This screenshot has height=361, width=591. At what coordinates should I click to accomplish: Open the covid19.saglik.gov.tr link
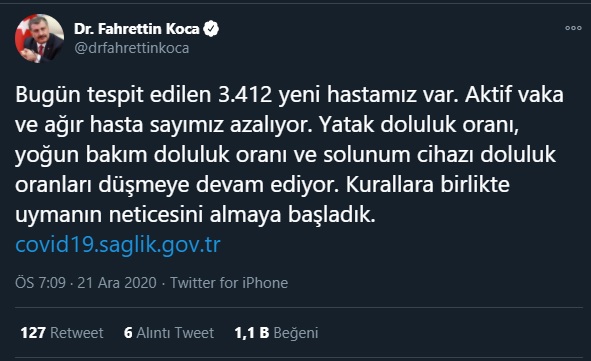118,245
